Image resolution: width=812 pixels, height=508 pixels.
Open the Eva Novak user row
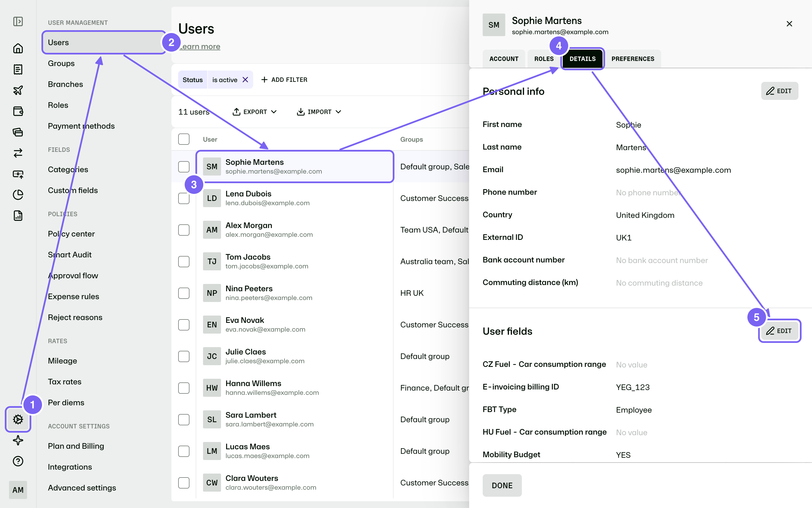pos(294,325)
